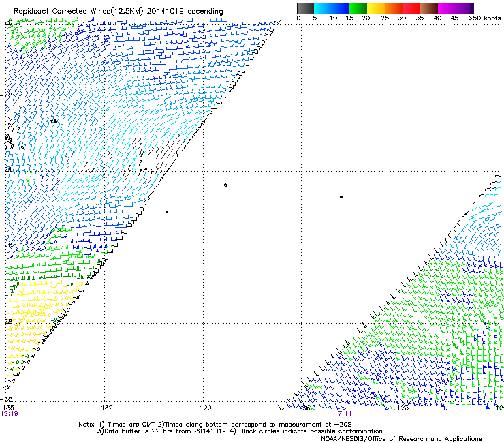Screen dimensions: 504x443
Task: Click the chart title 'Rapidscat Corrected Winds(12.5KM)'
Action: [78, 11]
